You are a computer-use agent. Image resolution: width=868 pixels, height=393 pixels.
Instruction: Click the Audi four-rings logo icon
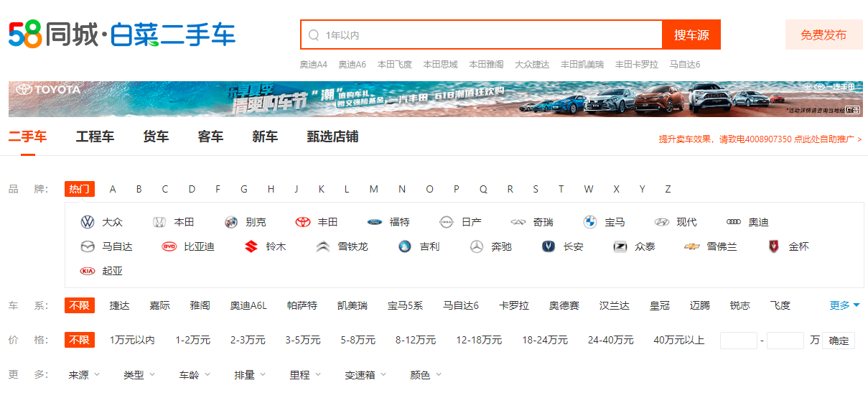click(734, 223)
